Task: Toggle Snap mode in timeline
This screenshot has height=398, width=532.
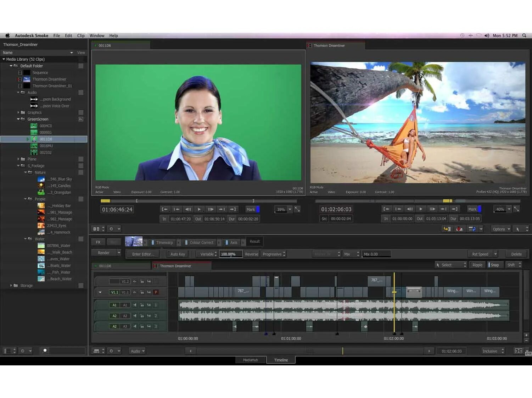Action: (495, 265)
